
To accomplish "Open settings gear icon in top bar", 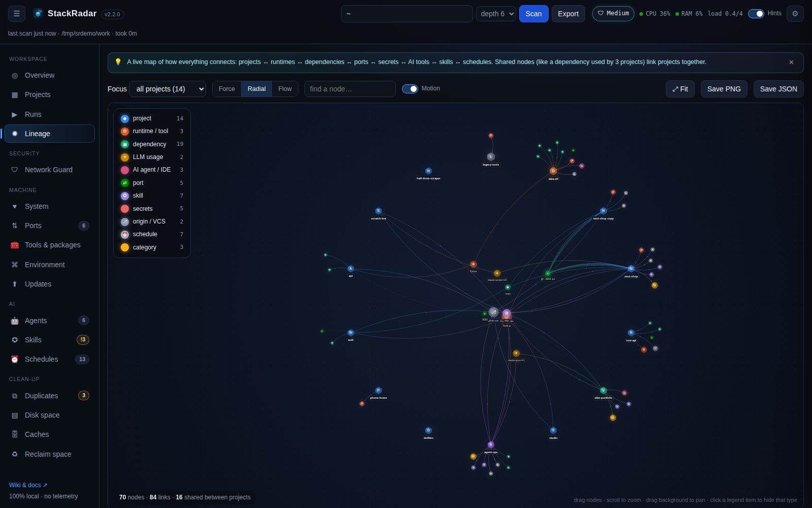I will [x=795, y=14].
